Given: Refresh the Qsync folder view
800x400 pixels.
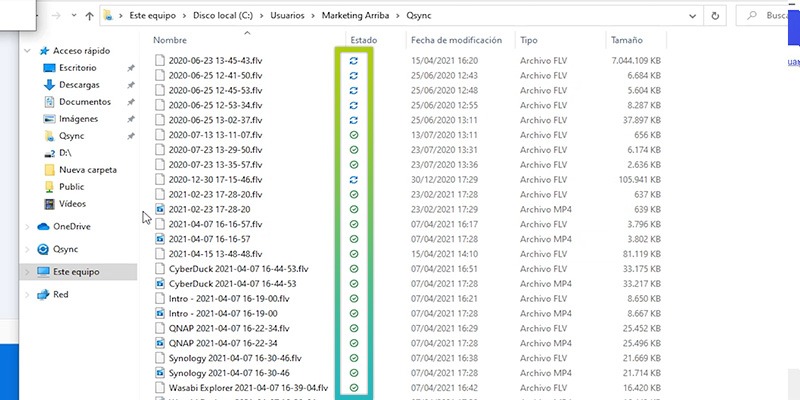Looking at the screenshot, I should coord(715,16).
